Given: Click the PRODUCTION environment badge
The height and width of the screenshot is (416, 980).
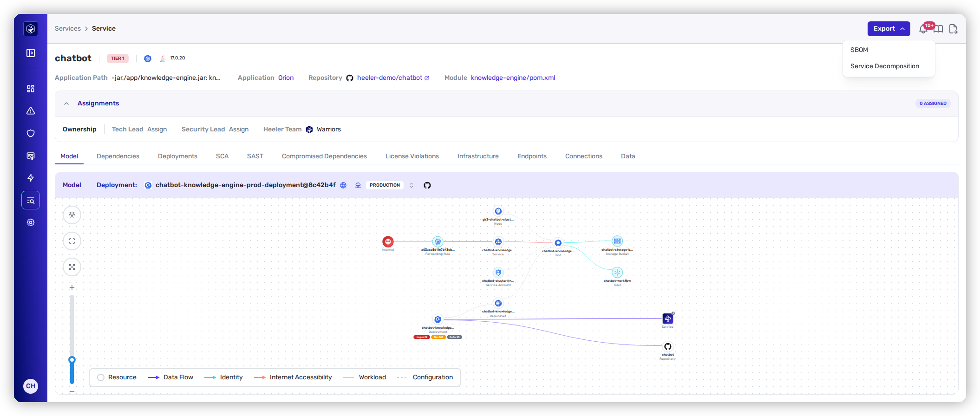Looking at the screenshot, I should click(x=385, y=185).
